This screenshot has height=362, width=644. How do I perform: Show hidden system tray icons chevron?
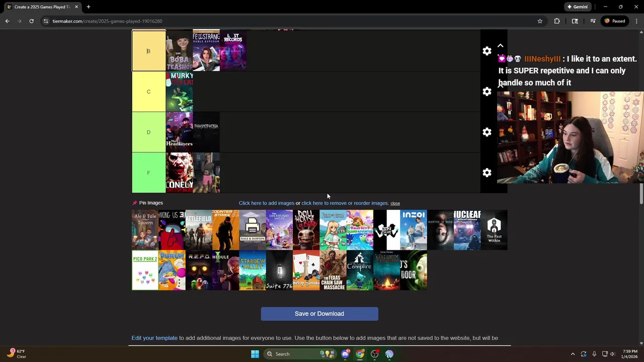(573, 354)
